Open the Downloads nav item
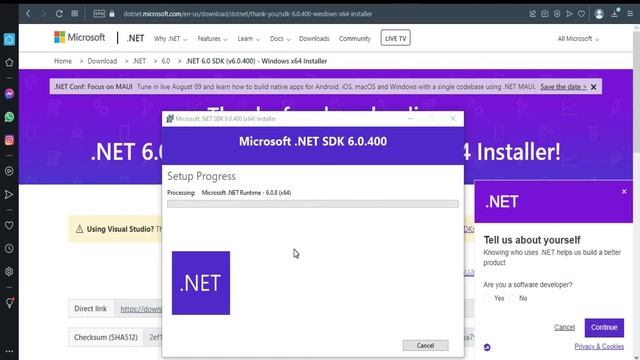 click(x=314, y=39)
